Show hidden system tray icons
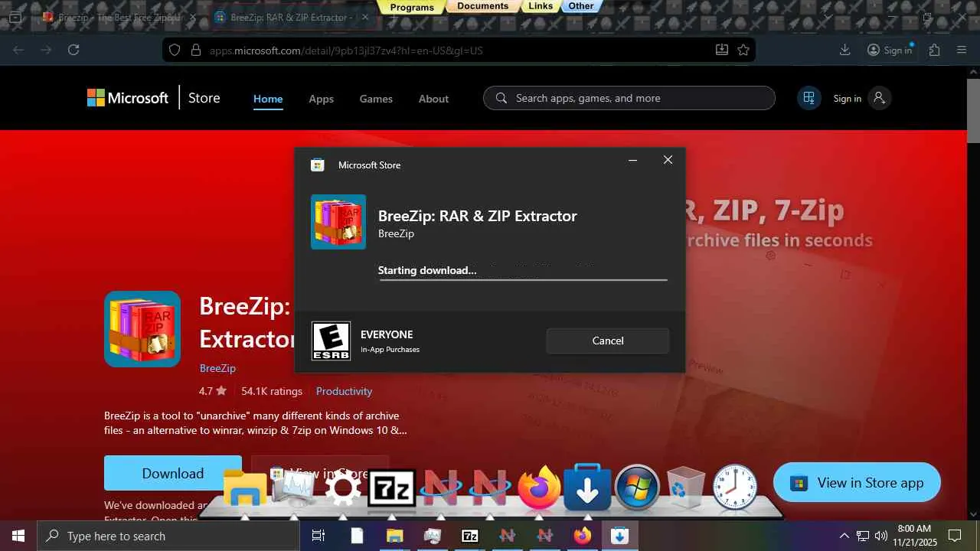980x551 pixels. 844,536
